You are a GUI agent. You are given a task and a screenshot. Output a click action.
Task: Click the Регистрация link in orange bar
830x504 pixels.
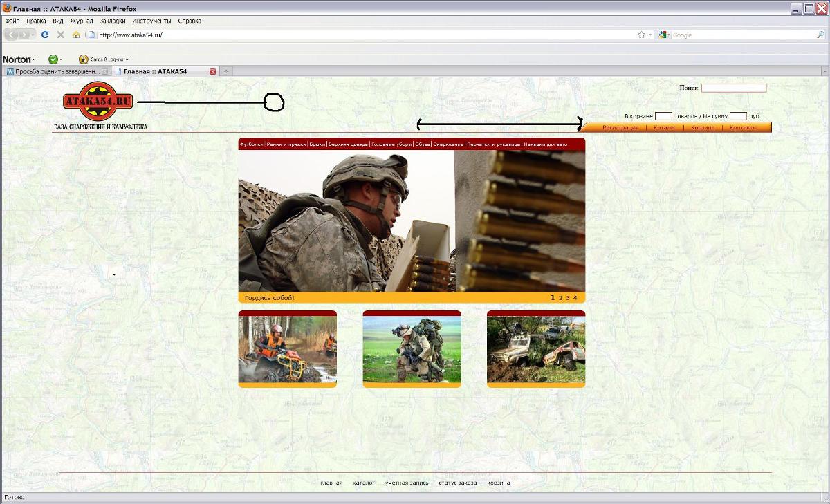[x=620, y=127]
